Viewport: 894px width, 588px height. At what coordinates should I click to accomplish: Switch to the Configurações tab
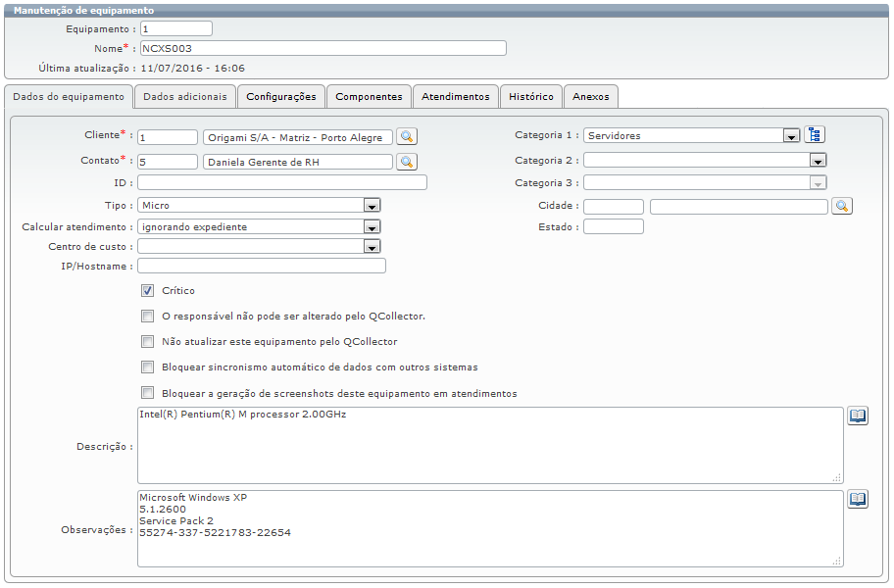pos(281,96)
